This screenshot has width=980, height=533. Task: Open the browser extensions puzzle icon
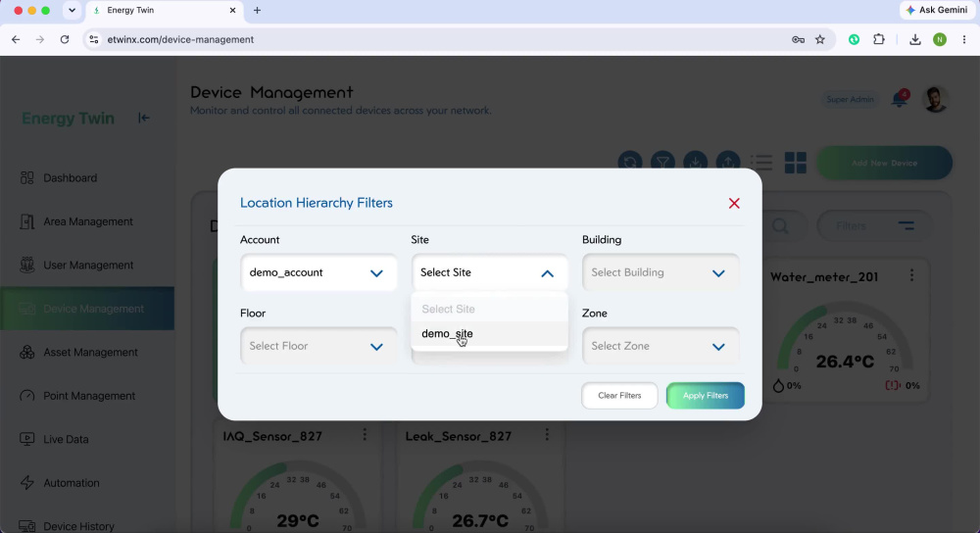click(879, 39)
